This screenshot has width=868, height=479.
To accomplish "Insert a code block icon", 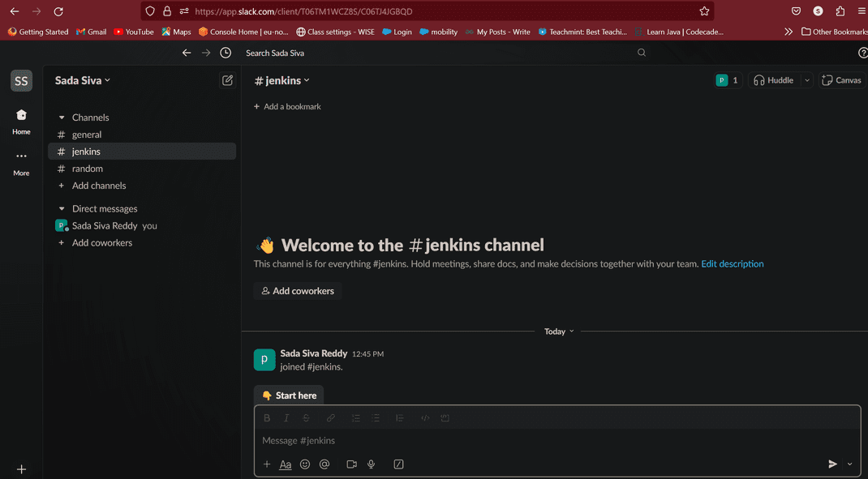I will tap(445, 418).
